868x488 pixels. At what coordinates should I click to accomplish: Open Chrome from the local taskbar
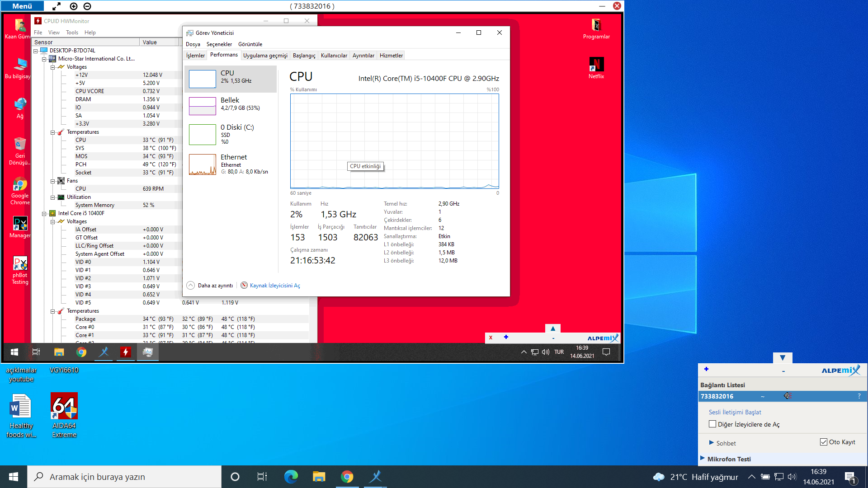(x=347, y=477)
